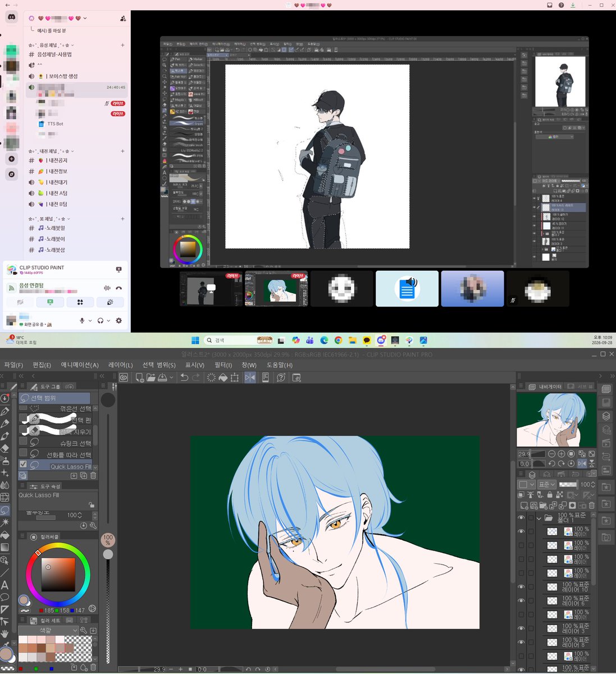616x674 pixels.
Task: Toggle visibility of 레이어 8
Action: click(521, 642)
